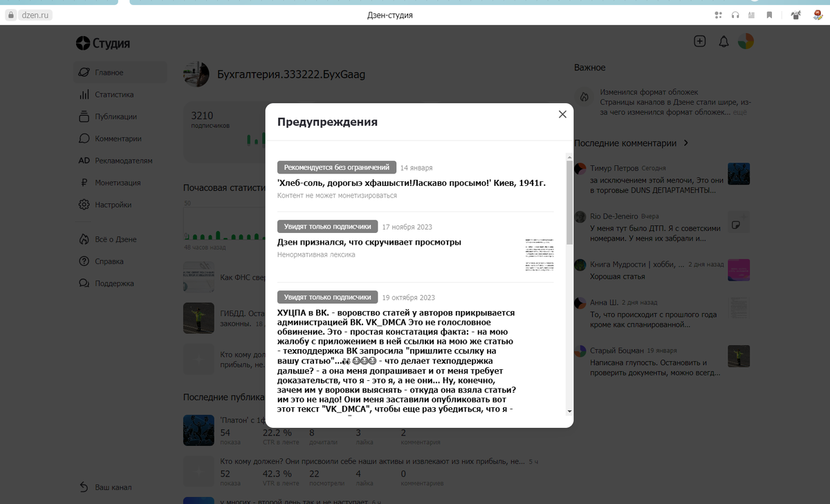Open the ХУЦПА в ВК article text
The width and height of the screenshot is (830, 504).
pos(397,361)
